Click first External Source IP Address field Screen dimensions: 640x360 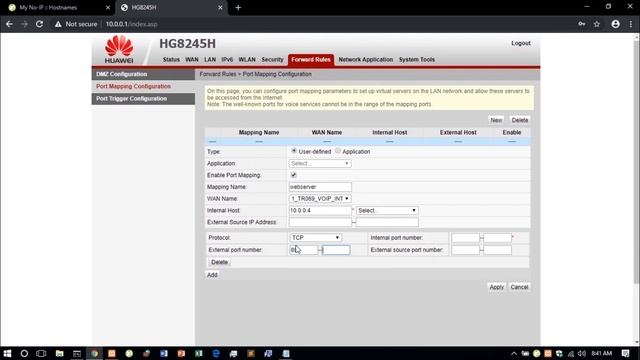[320, 222]
